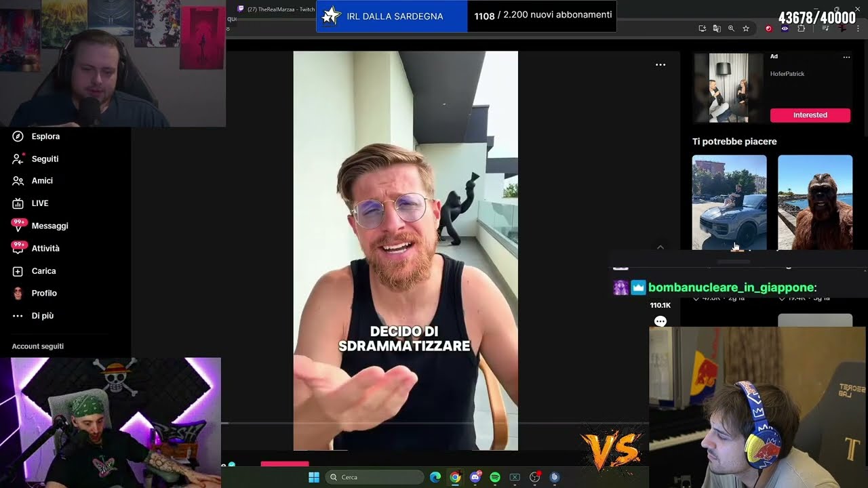Open Di più three-dot menu in sidebar
Image resolution: width=868 pixels, height=488 pixels.
18,316
